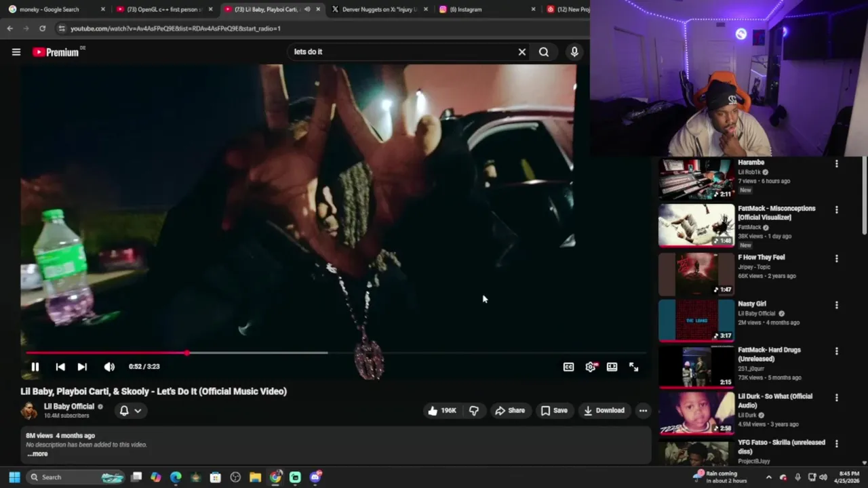Open the player settings gear
This screenshot has width=868, height=488.
coord(591,367)
